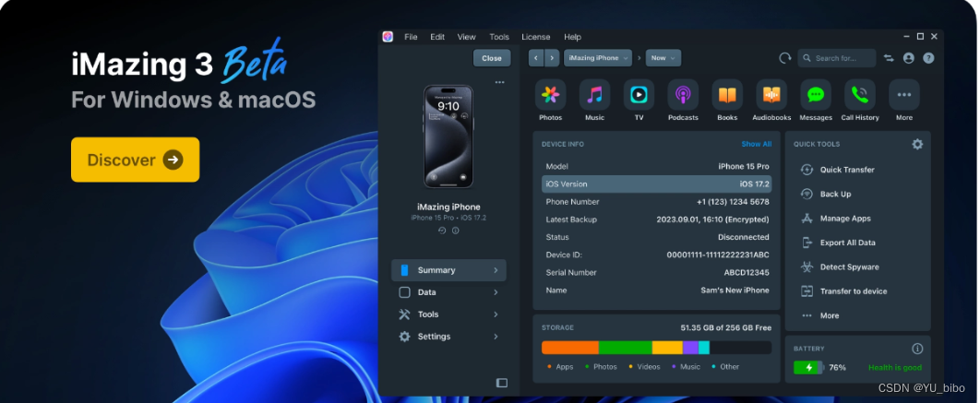The width and height of the screenshot is (980, 403).
Task: Click the transfers arrows icon
Action: 888,58
